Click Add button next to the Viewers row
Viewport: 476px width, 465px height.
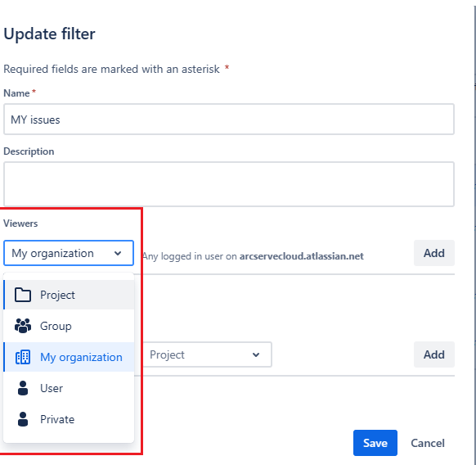(434, 253)
